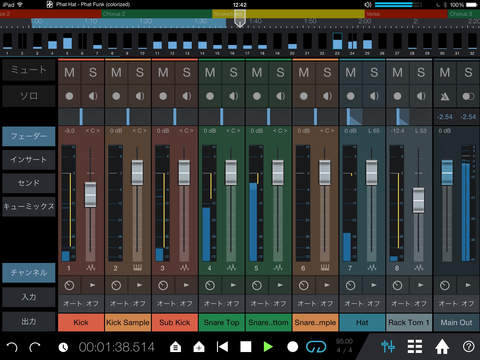This screenshot has width=480, height=360.
Task: Open the mixer view icon
Action: click(x=388, y=347)
